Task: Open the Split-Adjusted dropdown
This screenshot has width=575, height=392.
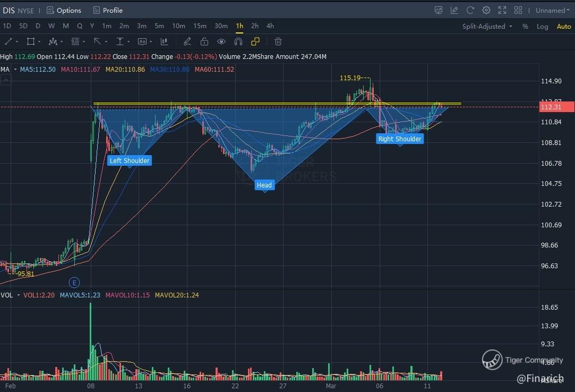Action: [487, 26]
